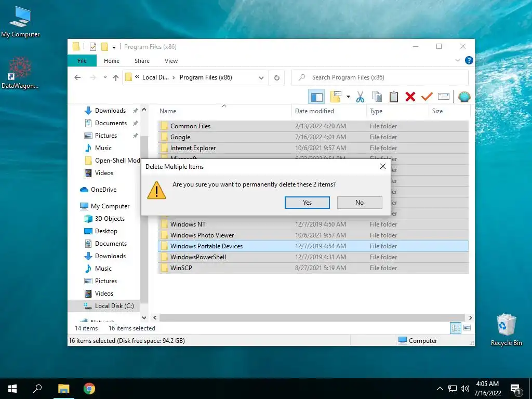Select the WindowsPowerShell folder
This screenshot has height=399, width=532.
[x=313, y=257]
